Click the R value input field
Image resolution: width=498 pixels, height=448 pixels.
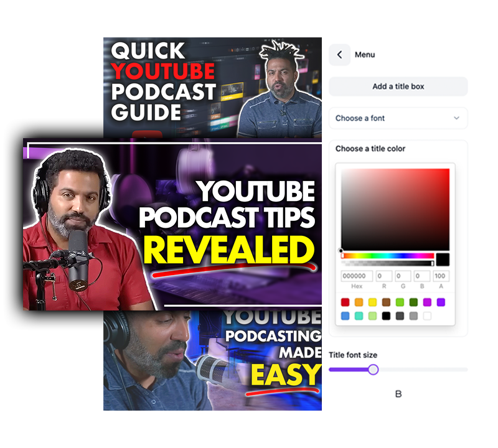click(x=384, y=276)
